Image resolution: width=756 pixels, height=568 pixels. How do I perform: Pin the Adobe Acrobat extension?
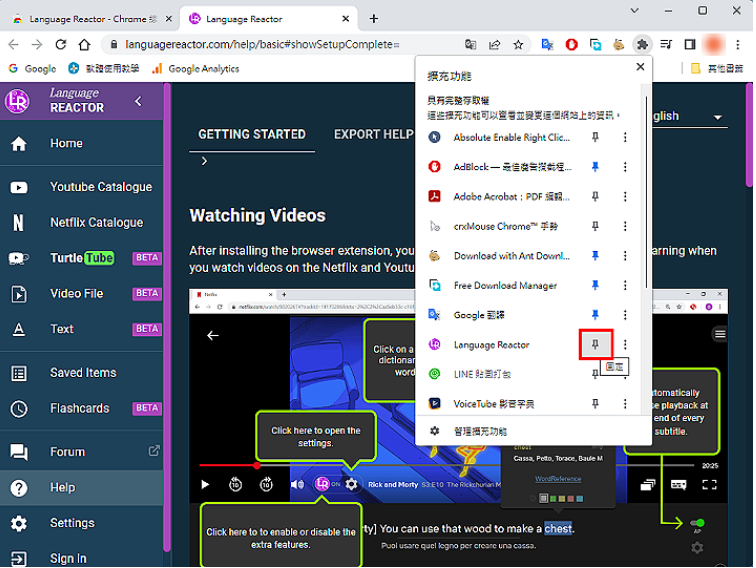click(595, 197)
